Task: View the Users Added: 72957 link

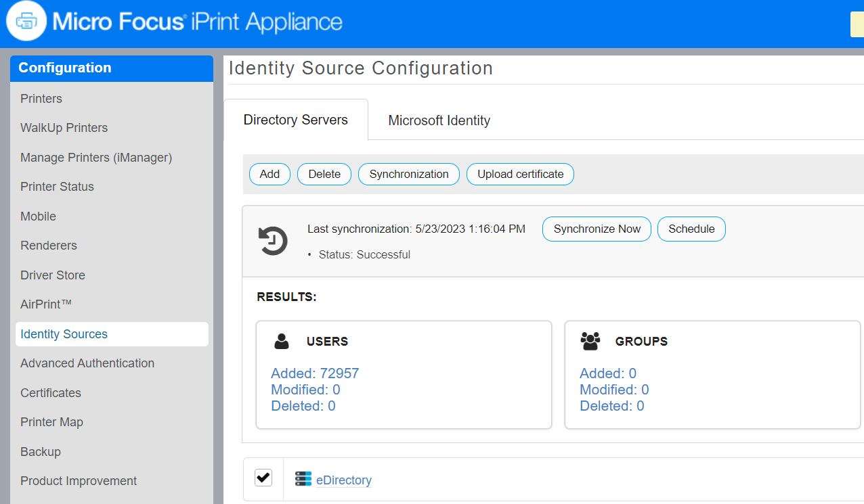Action: [x=315, y=373]
